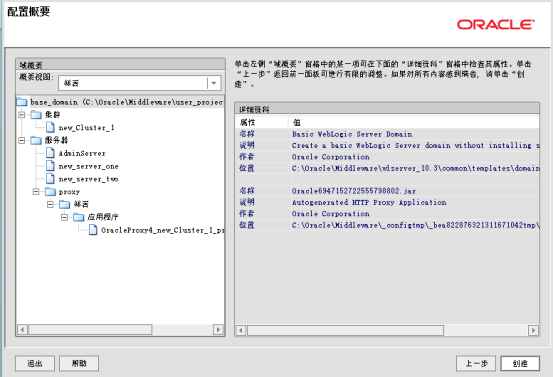Viewport: 553px width, 377px height.
Task: Select the Basic WebLogic Server Domain name row
Action: [387, 134]
